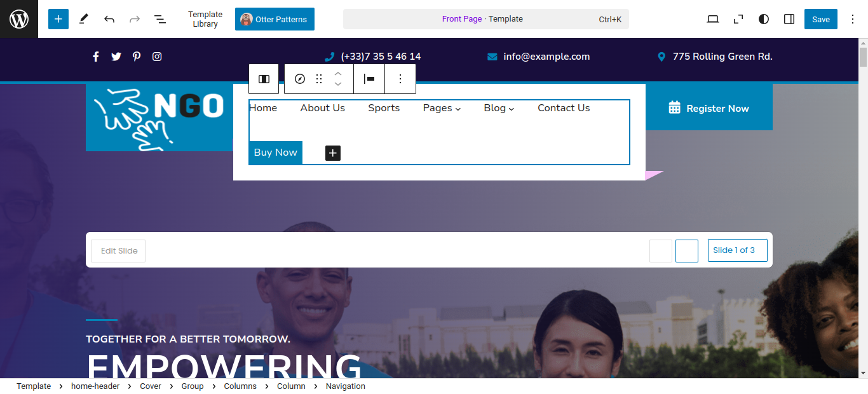This screenshot has width=868, height=394.
Task: Click the Navigation block compass icon
Action: 300,79
